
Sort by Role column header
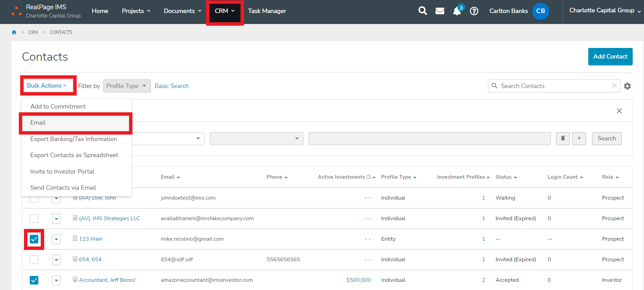pos(610,177)
